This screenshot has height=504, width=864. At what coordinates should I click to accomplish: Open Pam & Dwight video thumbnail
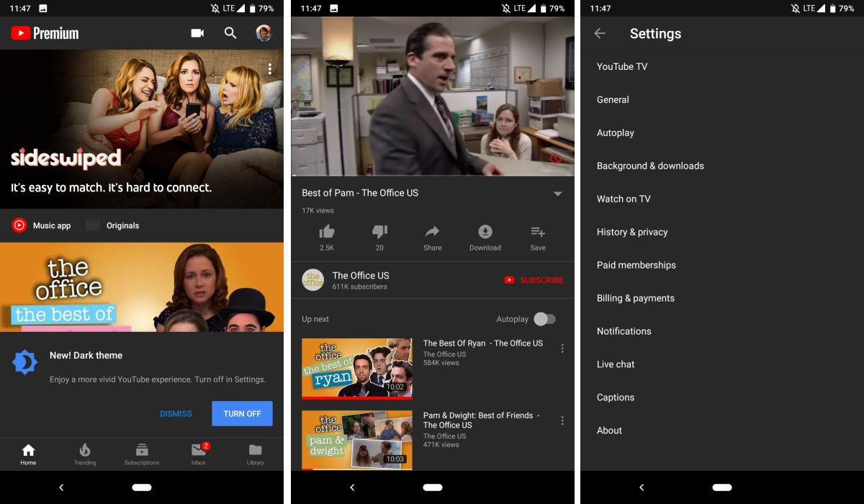357,440
